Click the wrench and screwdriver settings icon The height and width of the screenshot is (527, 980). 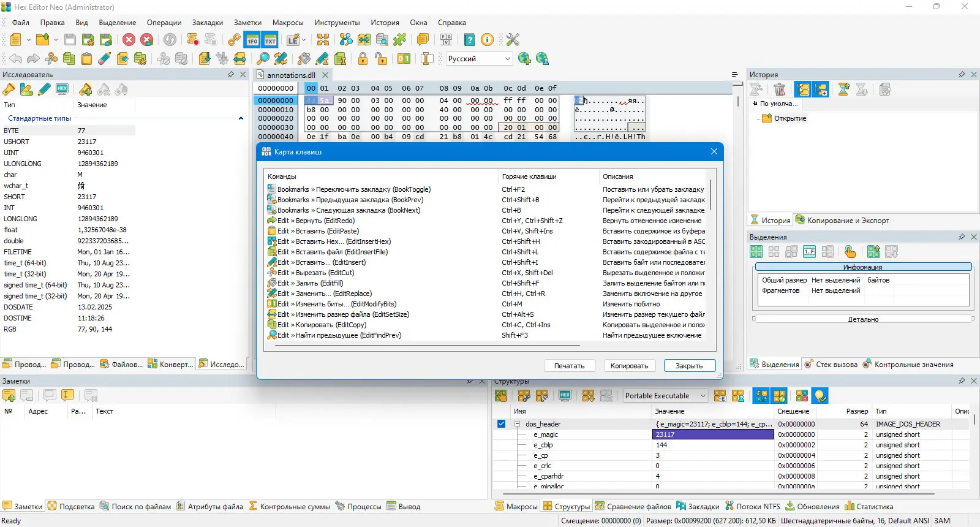pyautogui.click(x=513, y=40)
